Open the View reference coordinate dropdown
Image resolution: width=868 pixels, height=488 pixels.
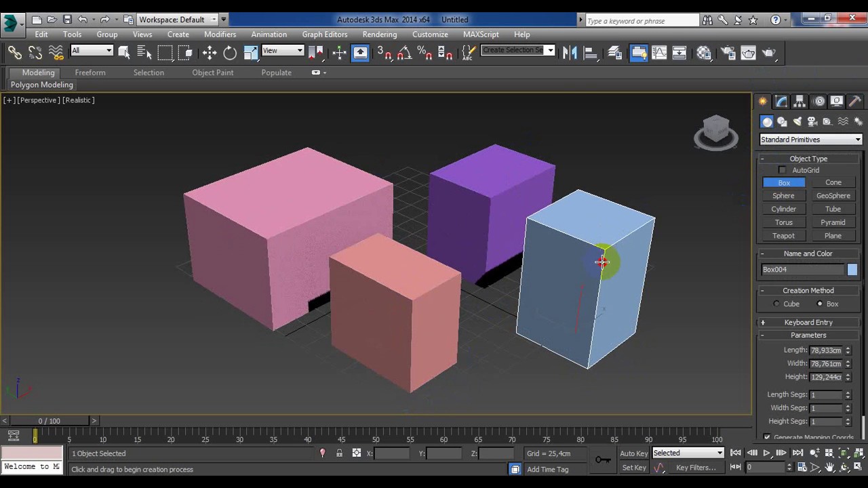point(282,51)
